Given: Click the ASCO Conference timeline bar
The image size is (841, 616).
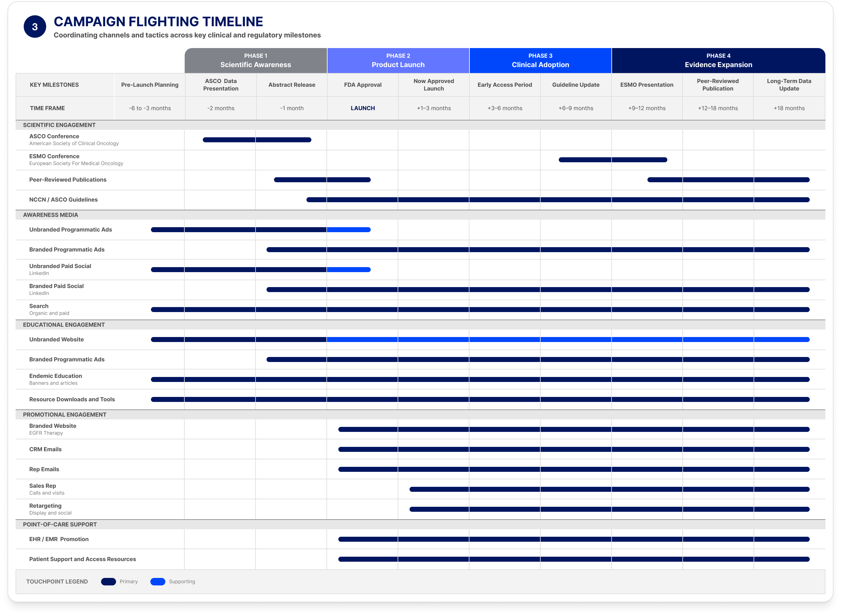Looking at the screenshot, I should [257, 140].
